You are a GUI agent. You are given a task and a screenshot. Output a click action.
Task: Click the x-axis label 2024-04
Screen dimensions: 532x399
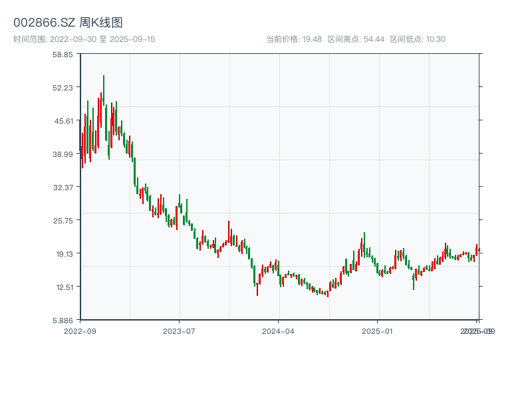coord(278,331)
